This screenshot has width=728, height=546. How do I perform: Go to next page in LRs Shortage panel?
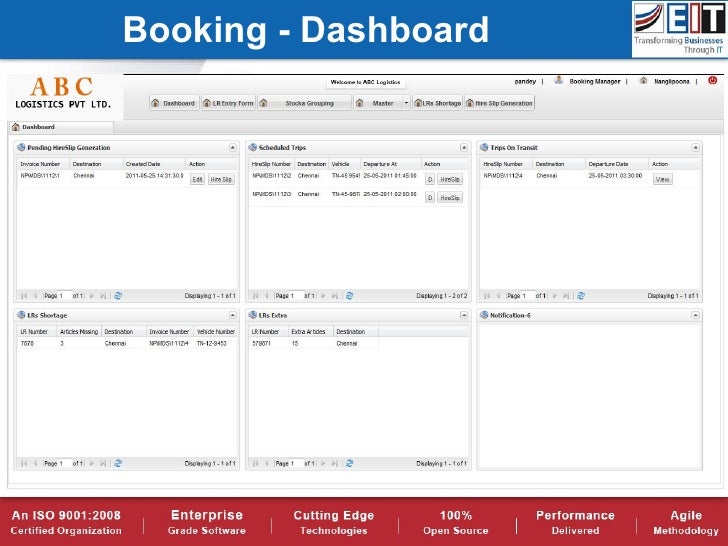(x=91, y=463)
